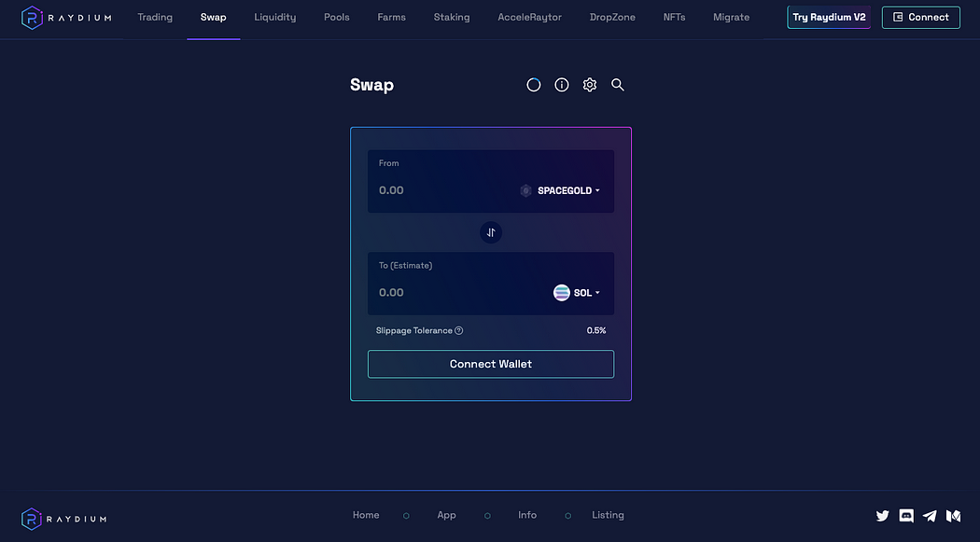Open swap settings gear icon
Image resolution: width=980 pixels, height=542 pixels.
(x=589, y=85)
